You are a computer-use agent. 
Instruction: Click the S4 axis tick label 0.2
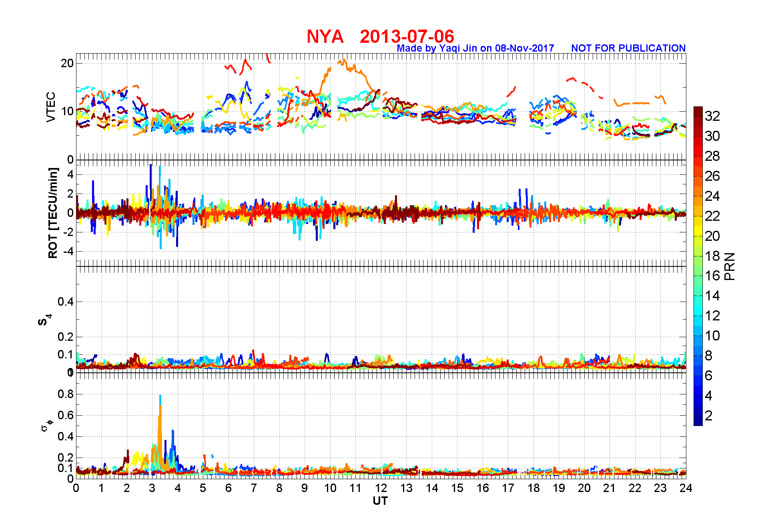click(x=66, y=337)
